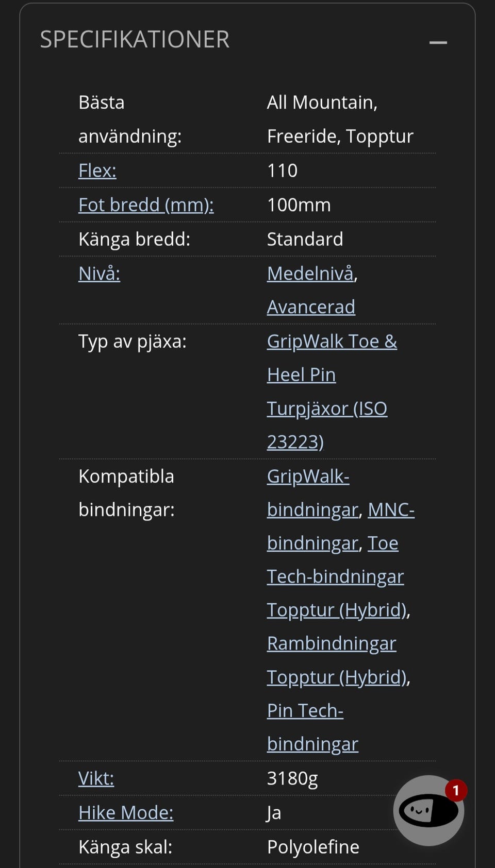Open Toe Tech-bindningar Topptur (Hybrid) link
Viewport: 495px width, 868px height.
335,577
